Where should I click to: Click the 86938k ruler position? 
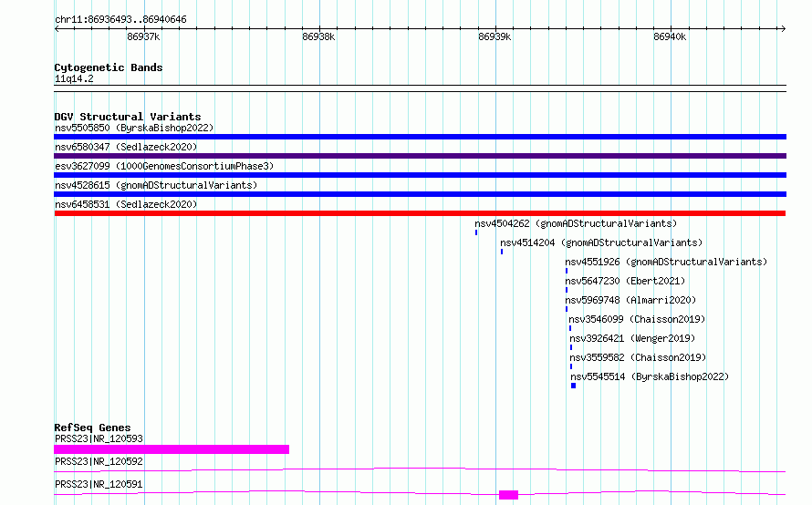[x=318, y=36]
